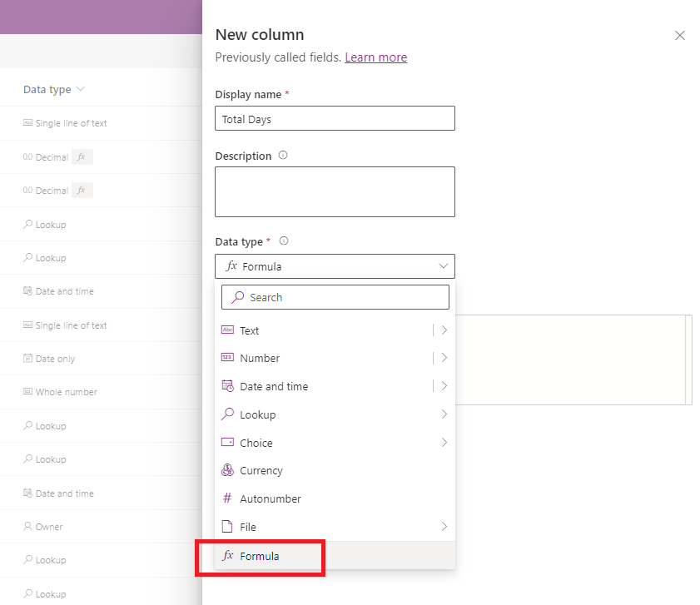Click the Currency coins icon
Screen dimensions: 700x605
227,470
